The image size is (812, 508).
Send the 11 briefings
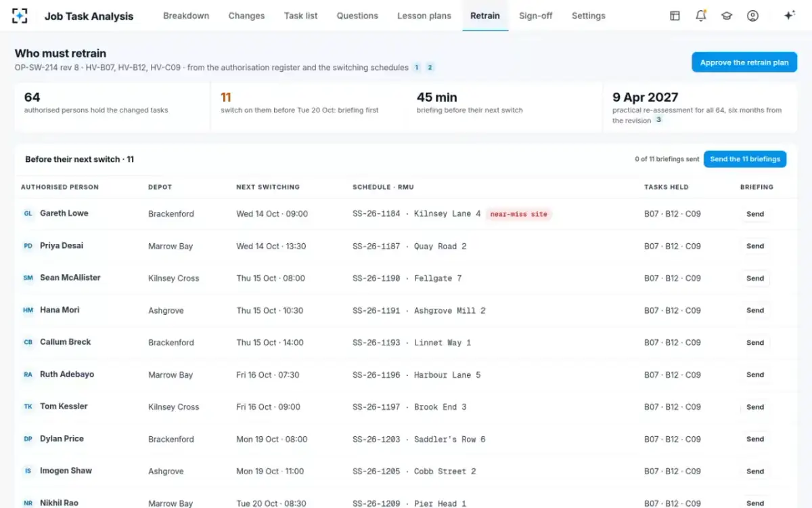(745, 159)
